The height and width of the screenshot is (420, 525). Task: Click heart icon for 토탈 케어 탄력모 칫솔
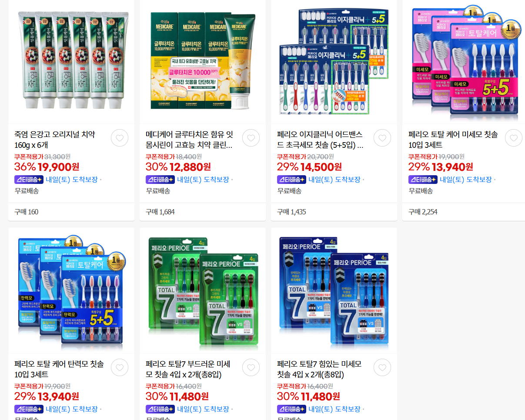click(120, 368)
